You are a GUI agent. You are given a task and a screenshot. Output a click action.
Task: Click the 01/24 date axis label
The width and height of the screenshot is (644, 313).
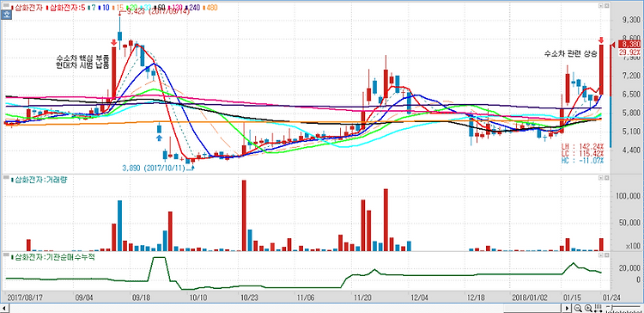[x=612, y=297]
